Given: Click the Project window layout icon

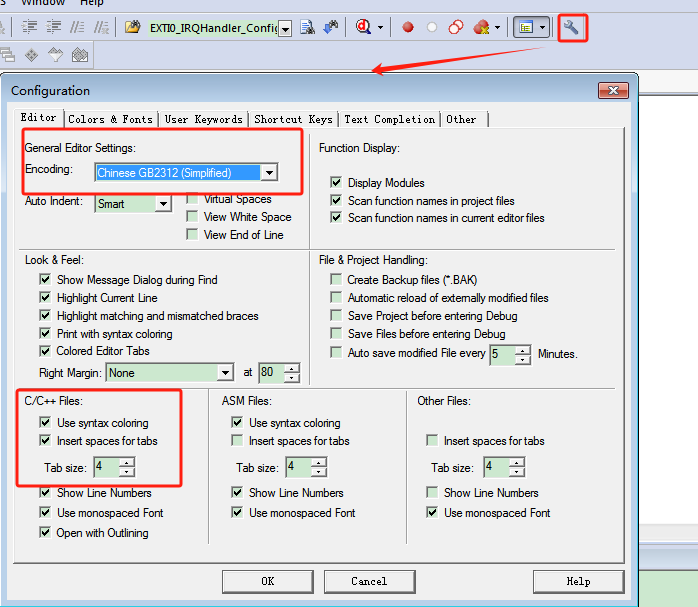Looking at the screenshot, I should pyautogui.click(x=526, y=28).
